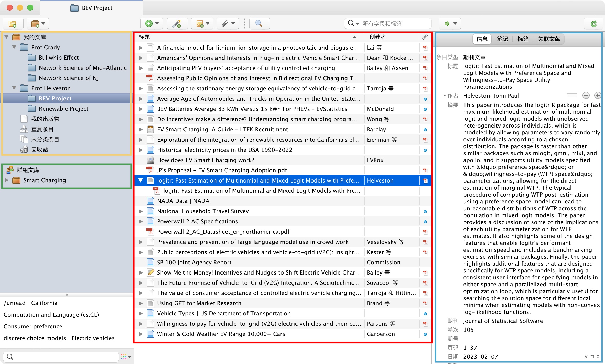Click the New Collection folder icon
Screen dimensions: 605x364
pos(13,24)
